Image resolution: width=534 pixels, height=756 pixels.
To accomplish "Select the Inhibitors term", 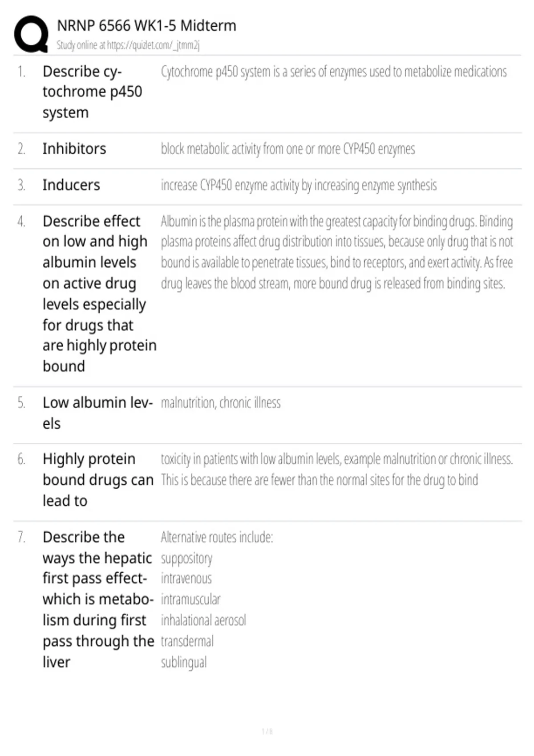I will tap(74, 149).
